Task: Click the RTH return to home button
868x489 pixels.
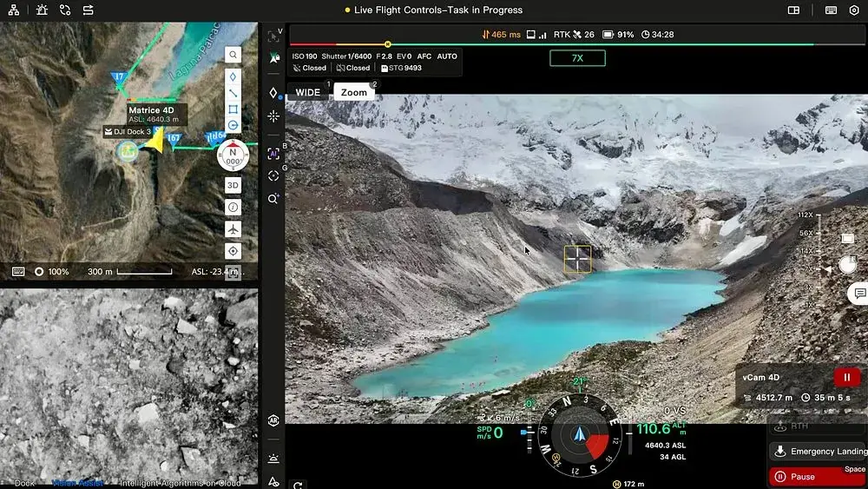Action: coord(819,426)
